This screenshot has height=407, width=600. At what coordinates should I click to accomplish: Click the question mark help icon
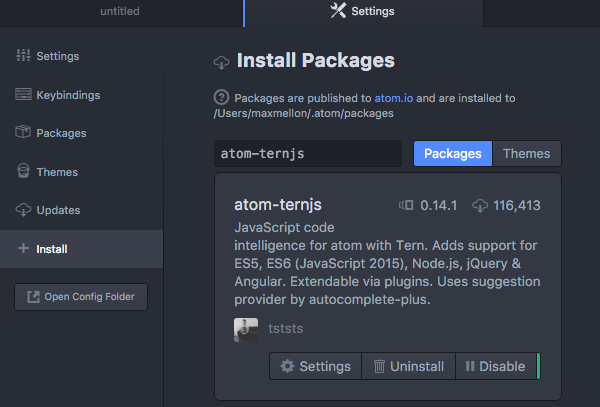click(x=221, y=98)
